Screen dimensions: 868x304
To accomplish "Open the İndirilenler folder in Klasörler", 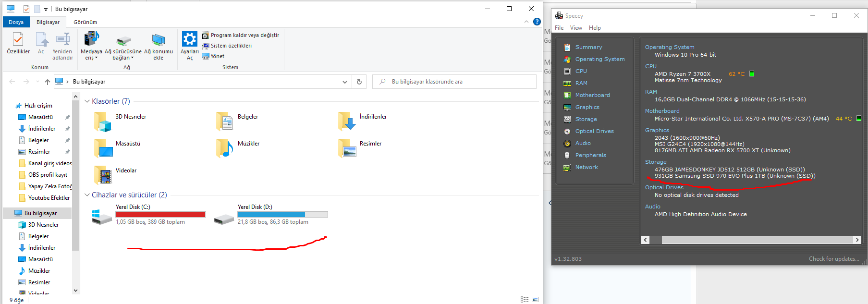I will pos(347,122).
